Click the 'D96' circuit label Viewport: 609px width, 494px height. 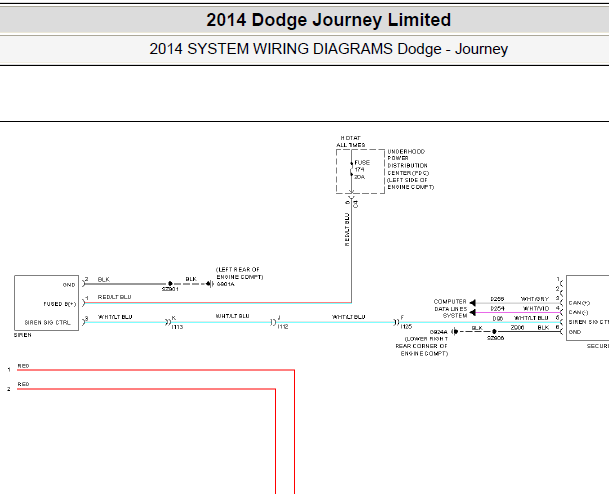498,318
